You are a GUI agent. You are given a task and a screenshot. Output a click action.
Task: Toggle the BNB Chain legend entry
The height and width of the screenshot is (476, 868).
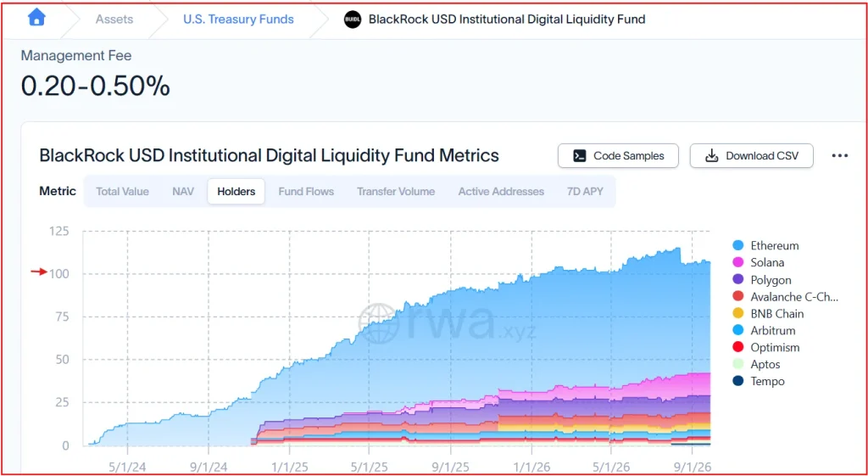pos(768,314)
